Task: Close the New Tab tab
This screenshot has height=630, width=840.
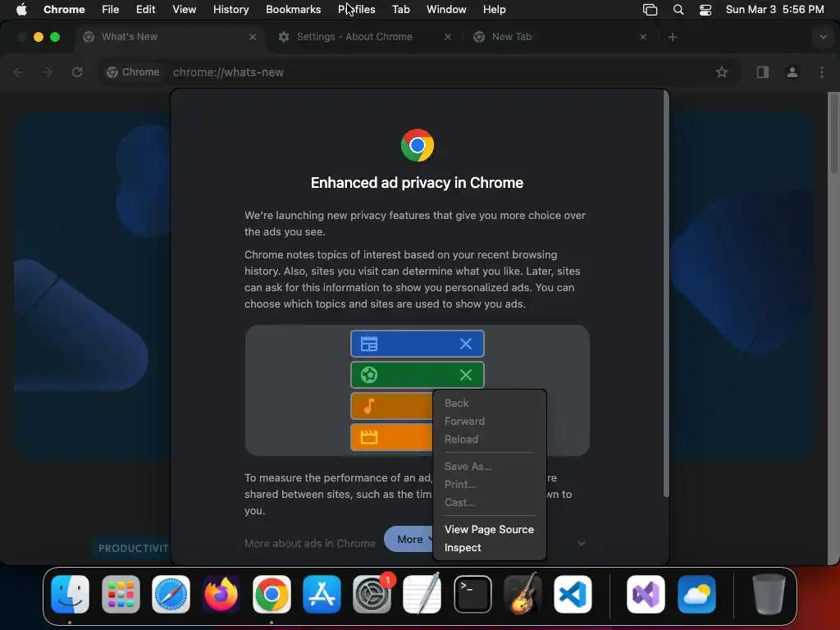Action: coord(643,37)
